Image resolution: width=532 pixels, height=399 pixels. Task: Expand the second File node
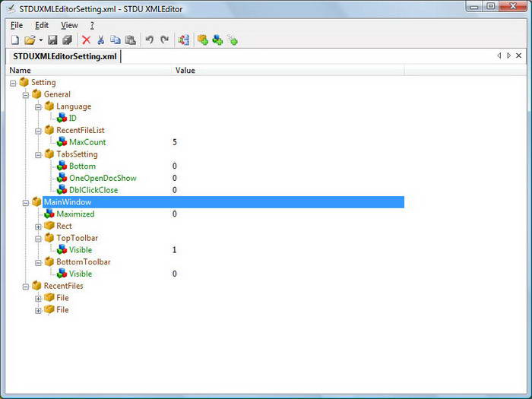point(38,310)
